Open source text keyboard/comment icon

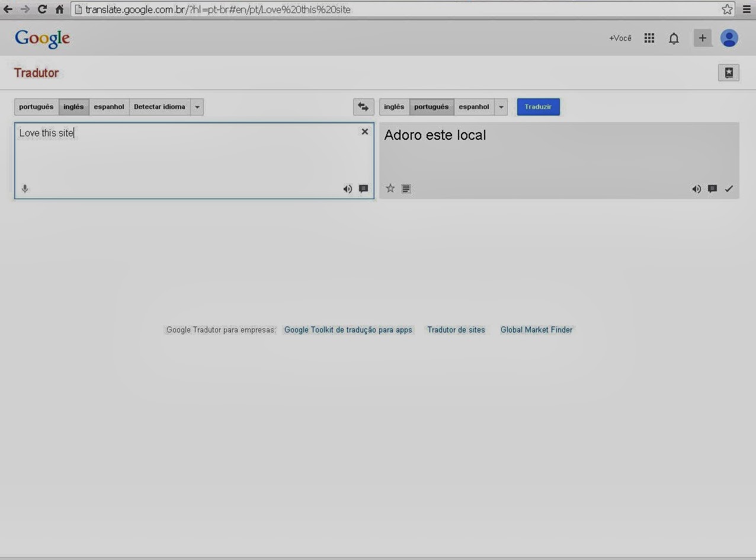(364, 188)
